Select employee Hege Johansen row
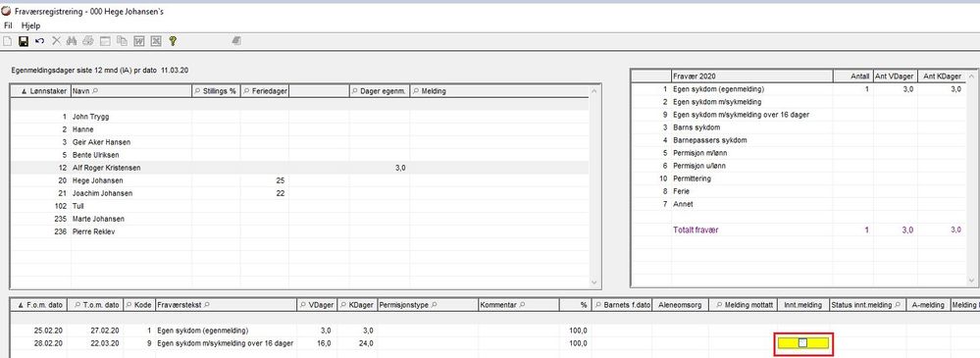This screenshot has height=358, width=980. 300,180
